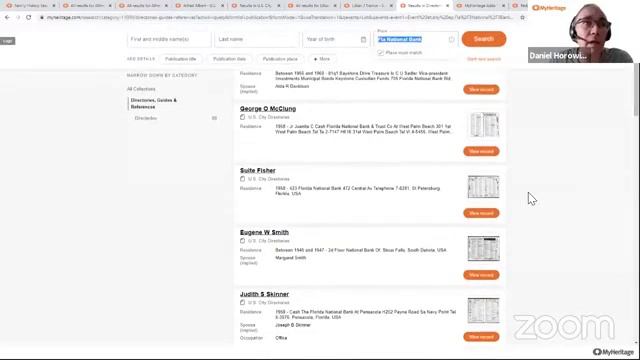Close the active Results in Directories tab

point(447,6)
